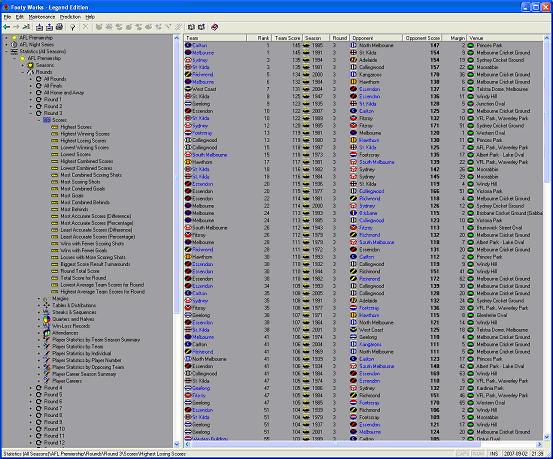This screenshot has width=553, height=459.
Task: Select Win-Loss Records in the tree
Action: [71, 326]
